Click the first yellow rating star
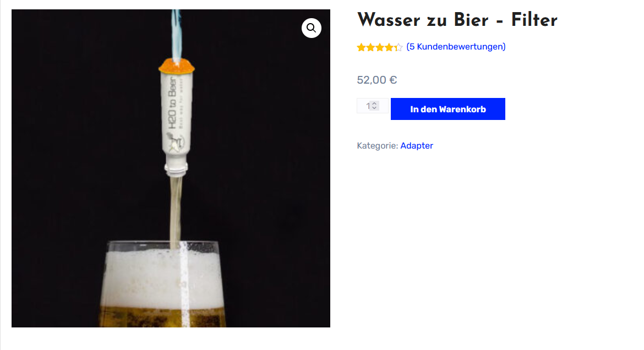 pos(362,47)
